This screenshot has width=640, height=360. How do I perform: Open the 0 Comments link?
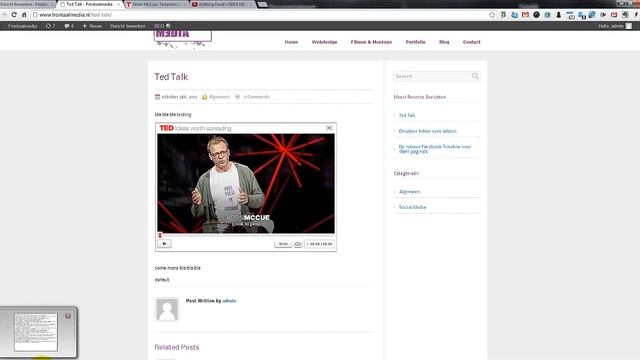(x=256, y=97)
